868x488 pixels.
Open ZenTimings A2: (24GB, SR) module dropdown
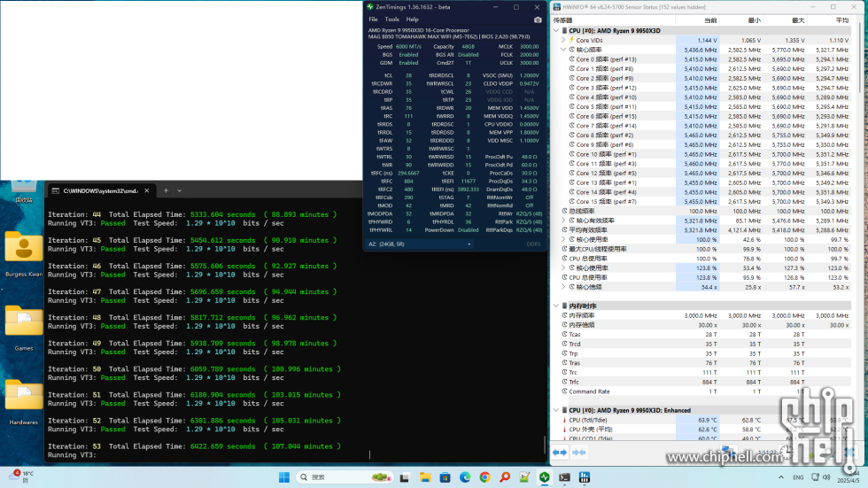tap(420, 244)
